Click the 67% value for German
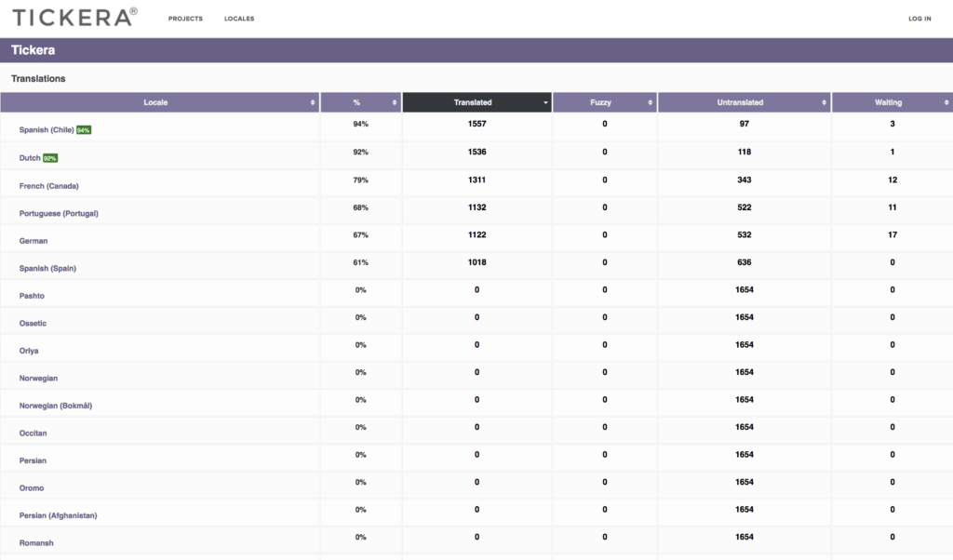953x560 pixels. pyautogui.click(x=360, y=234)
